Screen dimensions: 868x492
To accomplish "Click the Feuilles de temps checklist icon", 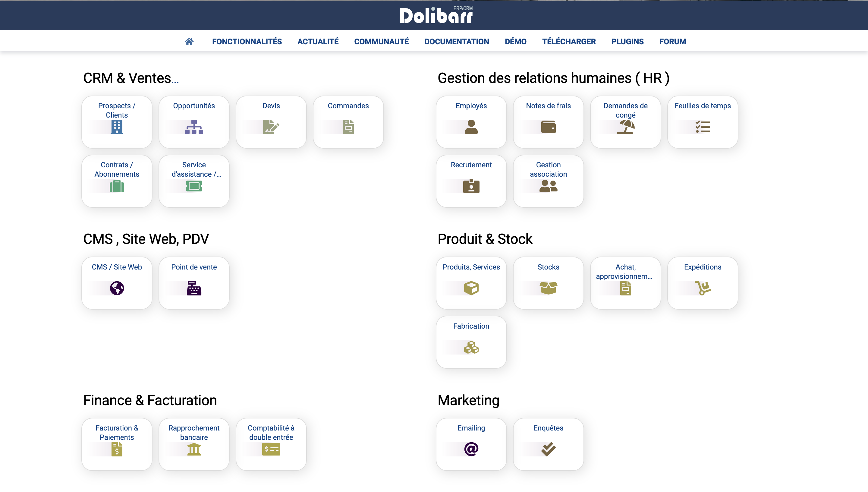I will [x=703, y=127].
